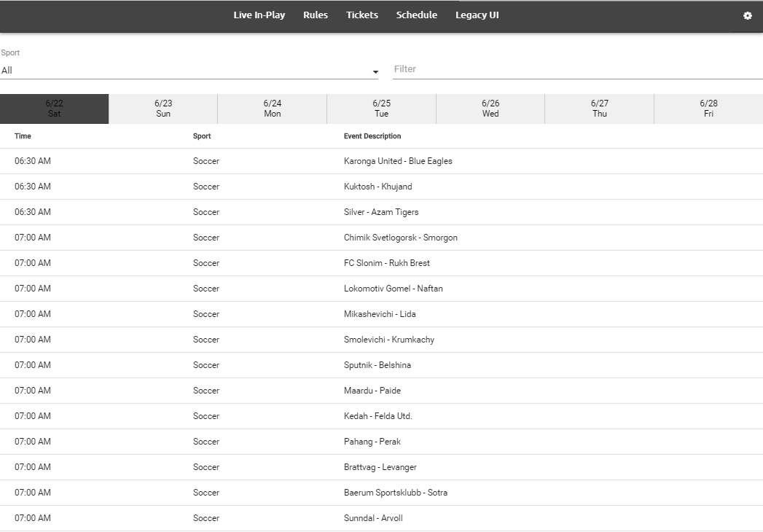Go to Tickets in navigation
The image size is (763, 532).
[x=362, y=15]
